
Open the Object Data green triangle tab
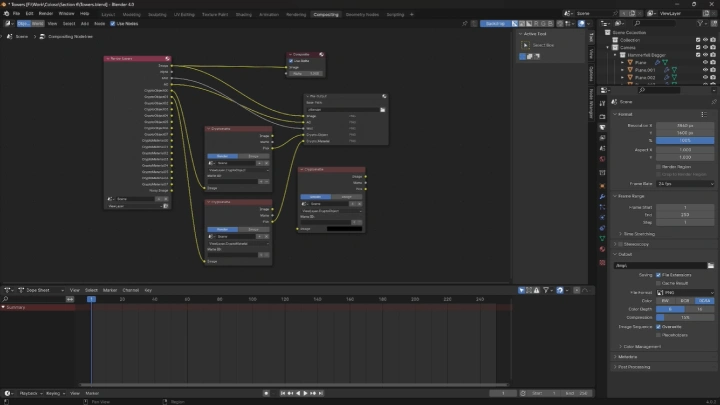[602, 238]
